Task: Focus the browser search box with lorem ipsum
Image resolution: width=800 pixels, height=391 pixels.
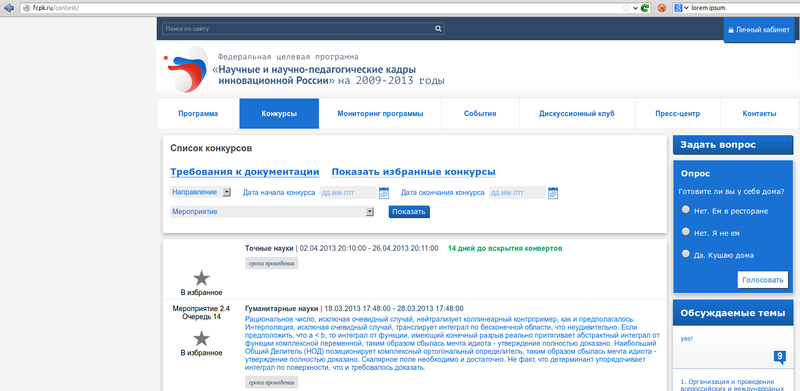Action: point(742,8)
